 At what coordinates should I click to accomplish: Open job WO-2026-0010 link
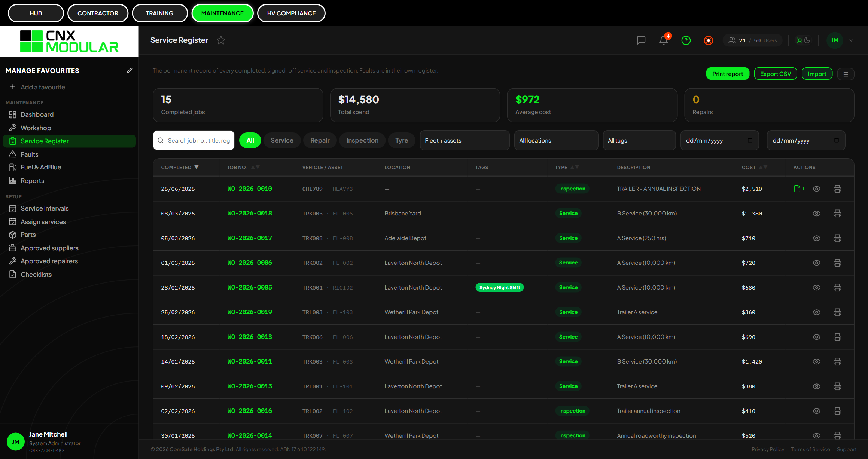250,189
